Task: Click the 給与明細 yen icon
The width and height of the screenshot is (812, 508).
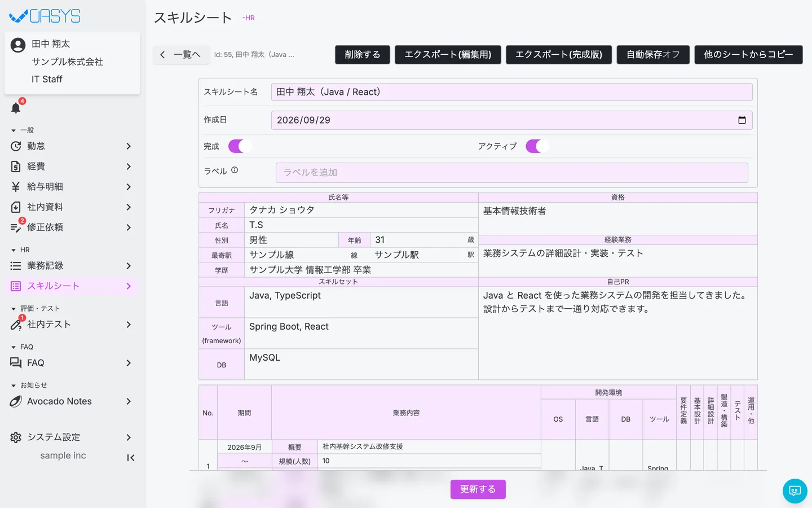Action: pyautogui.click(x=16, y=187)
